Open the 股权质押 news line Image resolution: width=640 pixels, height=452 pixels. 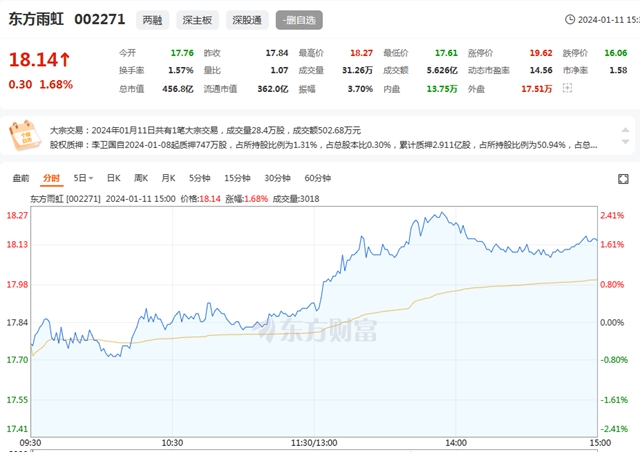[x=324, y=145]
